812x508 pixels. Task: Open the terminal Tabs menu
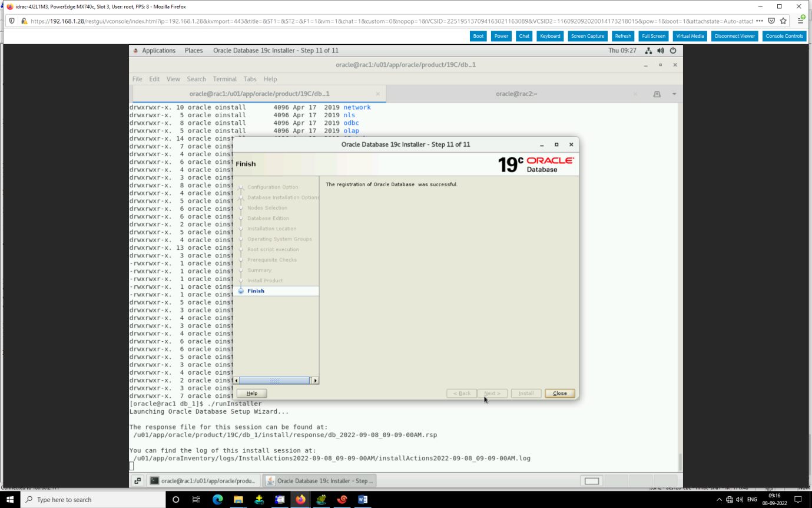(x=250, y=79)
